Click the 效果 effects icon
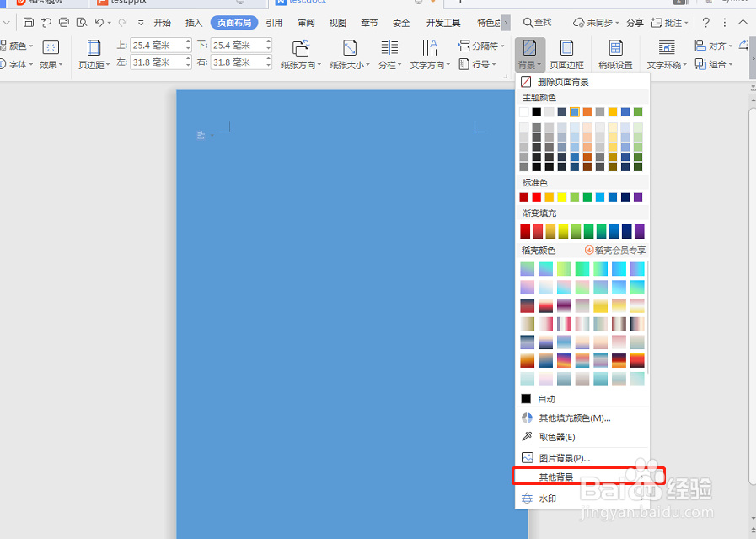This screenshot has width=756, height=539. pos(51,55)
